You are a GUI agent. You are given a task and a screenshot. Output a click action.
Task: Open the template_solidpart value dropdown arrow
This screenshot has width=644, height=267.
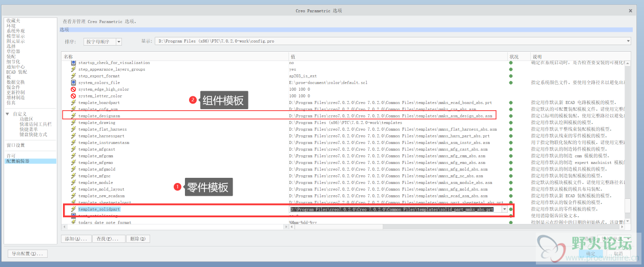505,209
